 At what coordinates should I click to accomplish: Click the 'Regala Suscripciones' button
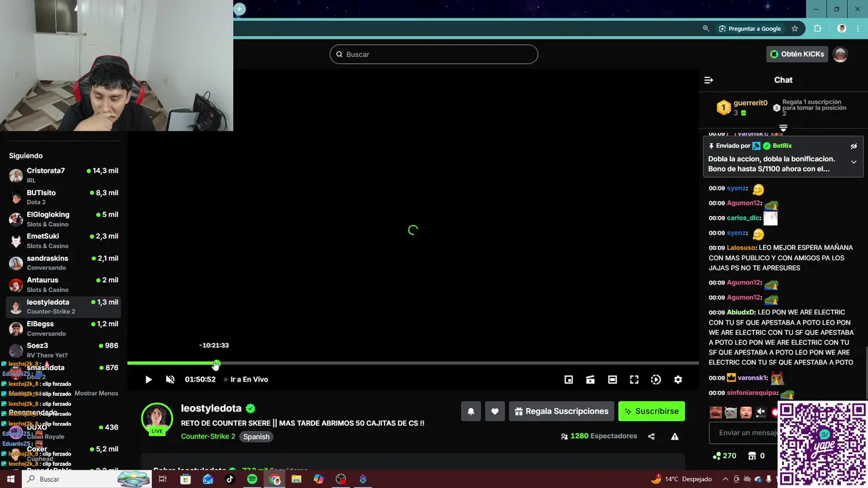[x=561, y=411]
